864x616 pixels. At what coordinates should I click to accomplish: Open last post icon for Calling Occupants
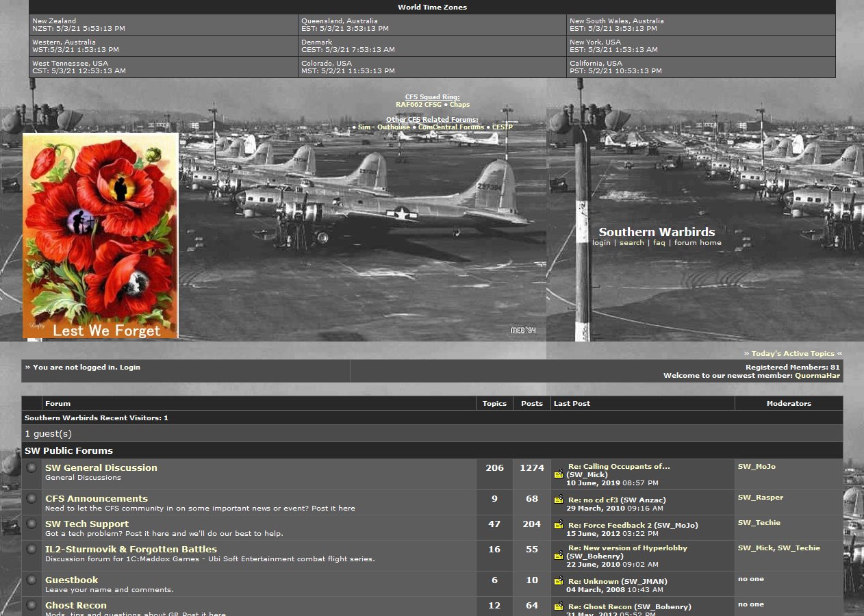pos(559,473)
